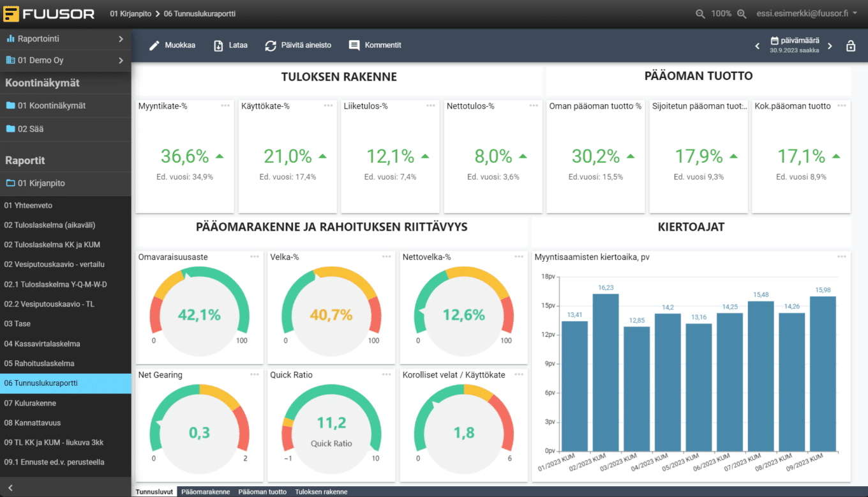This screenshot has width=868, height=497.
Task: Toggle the padlock lock icon
Action: click(x=850, y=46)
